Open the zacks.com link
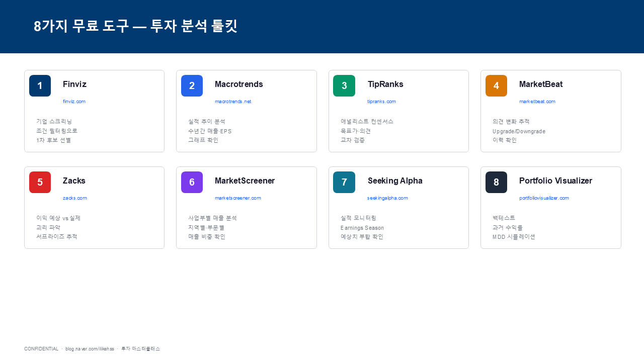644x362 pixels. pos(75,198)
